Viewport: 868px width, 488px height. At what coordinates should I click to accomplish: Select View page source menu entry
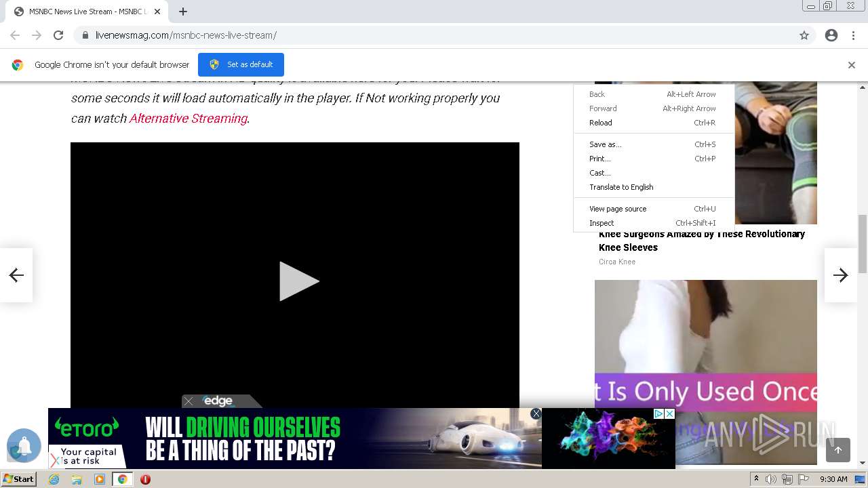654,209
